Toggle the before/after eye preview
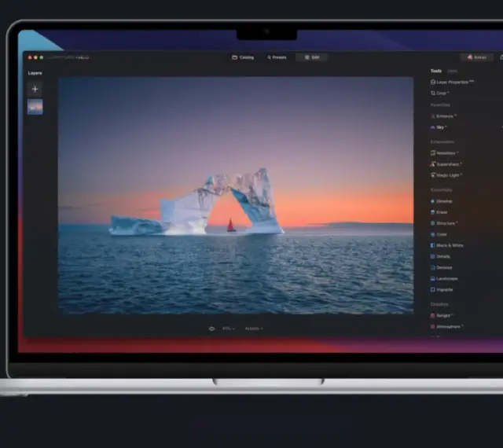The height and width of the screenshot is (448, 503). click(211, 329)
